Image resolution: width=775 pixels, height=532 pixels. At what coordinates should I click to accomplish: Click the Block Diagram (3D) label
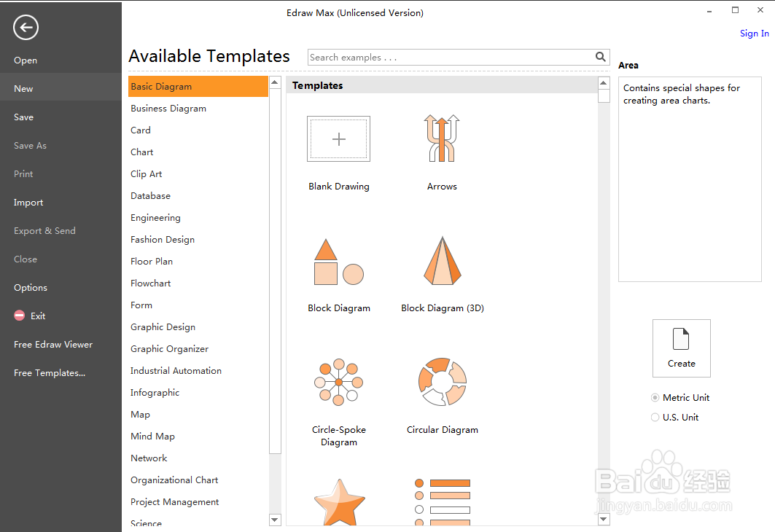point(443,308)
